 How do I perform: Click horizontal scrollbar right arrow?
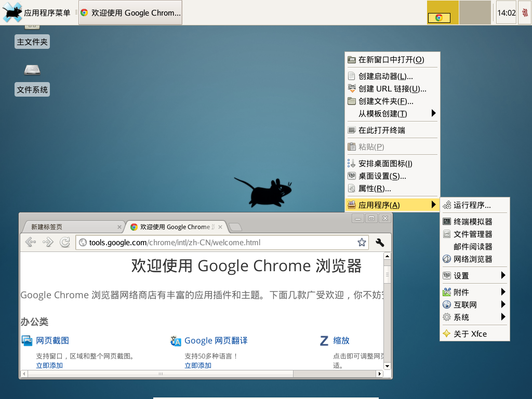[x=380, y=374]
